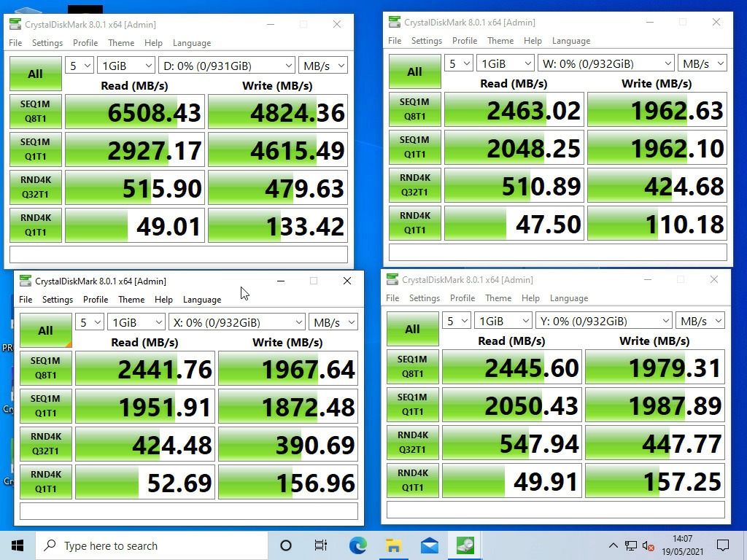Viewport: 747px width, 560px height.
Task: Run All tests in D: window
Action: point(35,74)
